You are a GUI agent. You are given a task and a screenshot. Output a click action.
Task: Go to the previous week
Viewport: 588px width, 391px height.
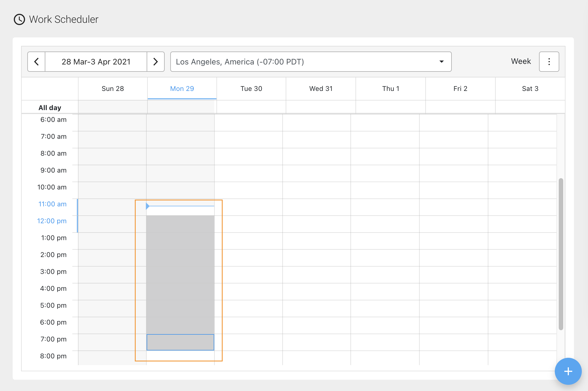[x=36, y=62]
